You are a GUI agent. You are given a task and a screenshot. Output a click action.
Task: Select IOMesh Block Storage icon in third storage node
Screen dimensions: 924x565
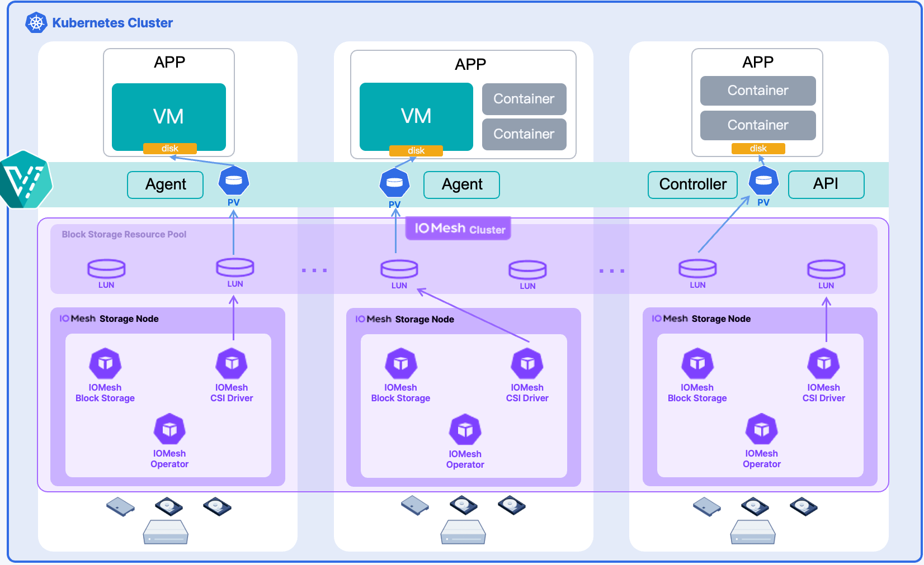pos(697,364)
